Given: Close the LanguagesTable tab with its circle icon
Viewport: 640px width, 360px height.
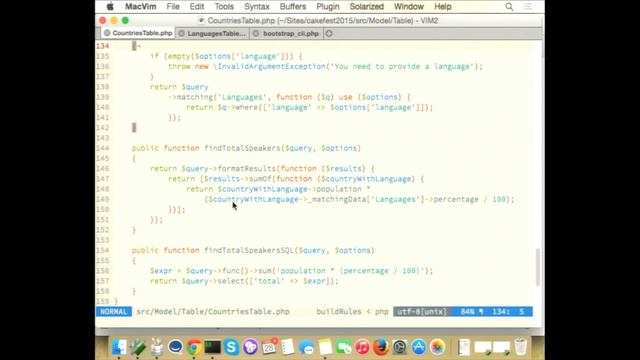Looking at the screenshot, I should coord(182,33).
